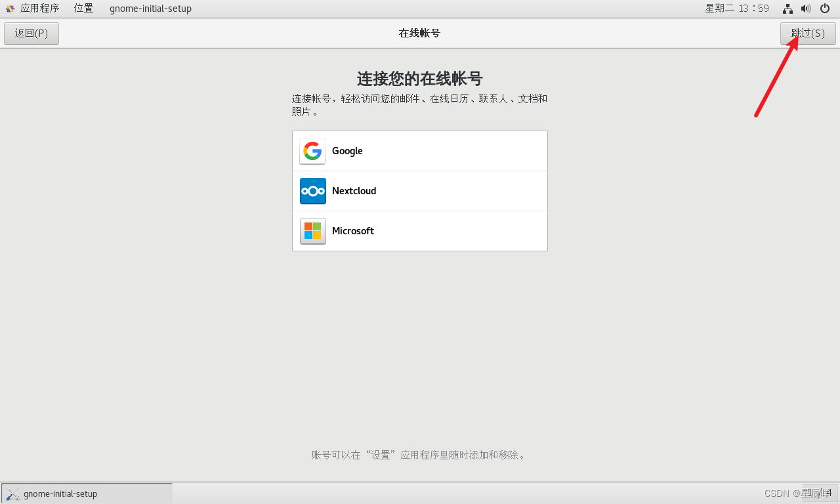Click the 连接您的在线帐号 heading

click(420, 79)
